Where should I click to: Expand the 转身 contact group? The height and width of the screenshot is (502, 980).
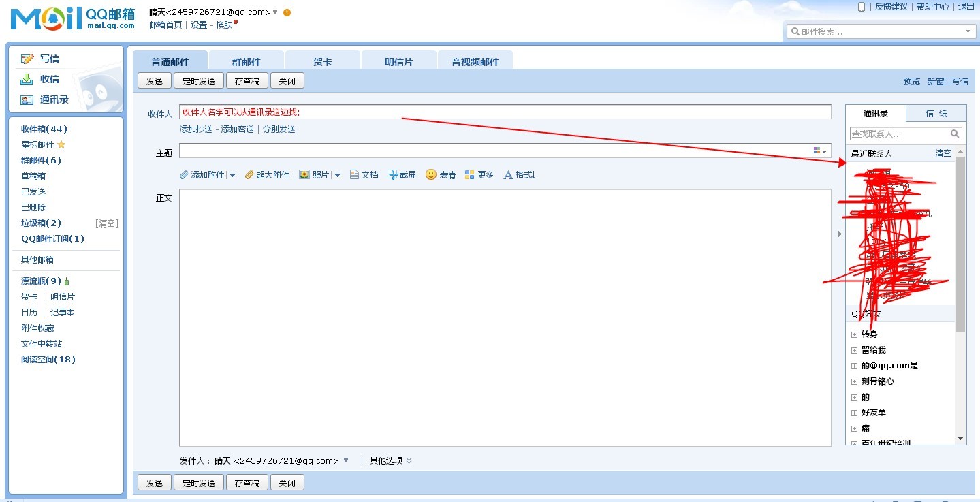(855, 334)
